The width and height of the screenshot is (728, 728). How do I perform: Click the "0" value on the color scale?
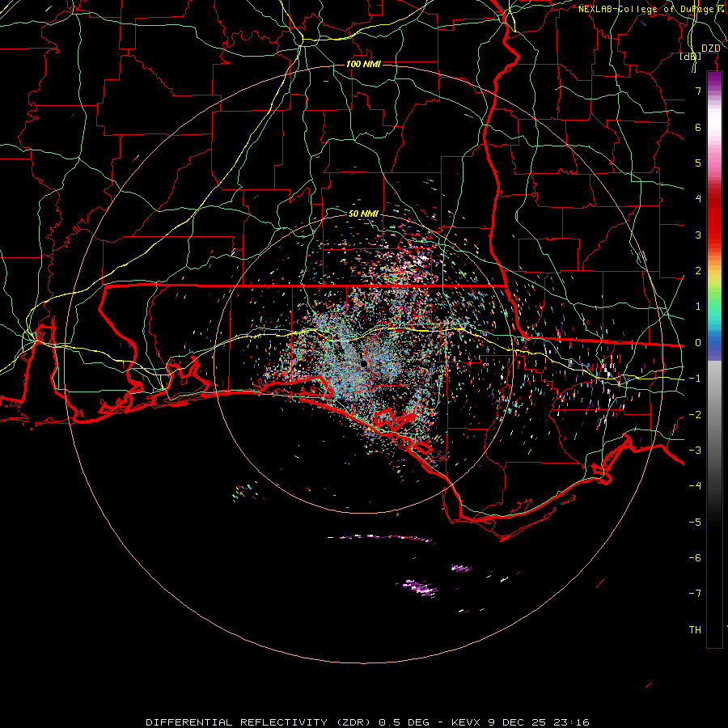point(698,343)
